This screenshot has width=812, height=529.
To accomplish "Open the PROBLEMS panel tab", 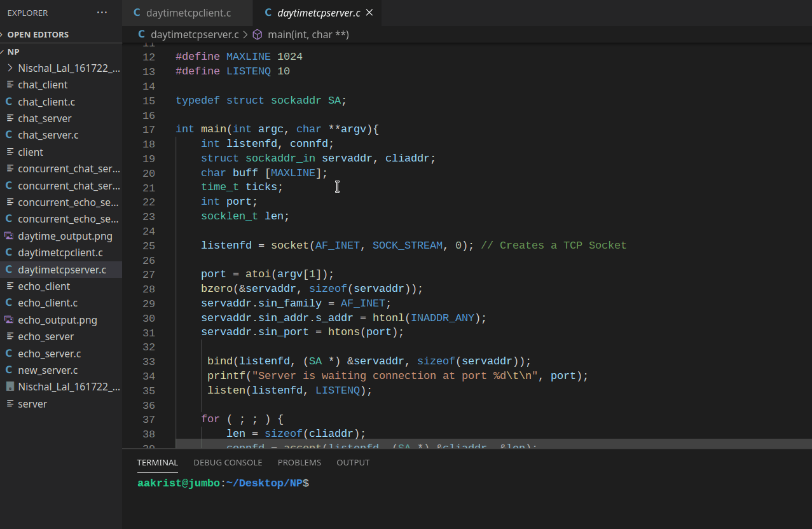I will point(299,462).
